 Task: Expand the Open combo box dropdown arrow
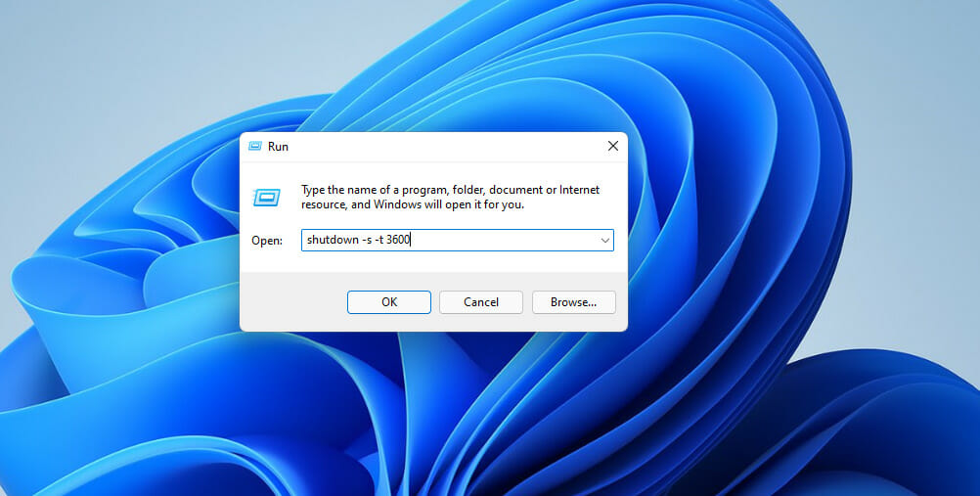tap(604, 240)
